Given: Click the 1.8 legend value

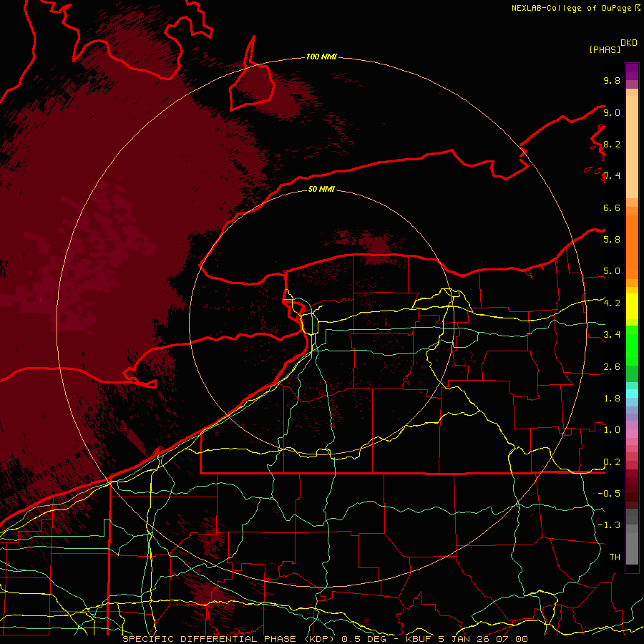Looking at the screenshot, I should click(x=612, y=399).
